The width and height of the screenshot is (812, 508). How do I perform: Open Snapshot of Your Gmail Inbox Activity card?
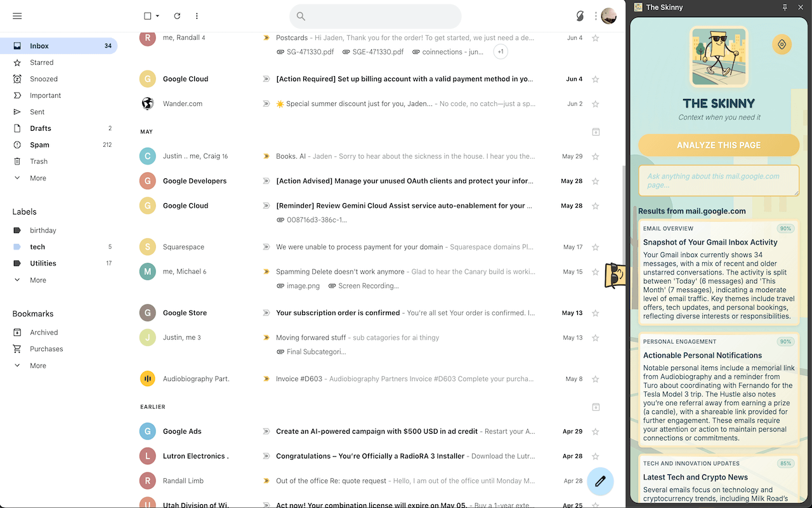719,274
